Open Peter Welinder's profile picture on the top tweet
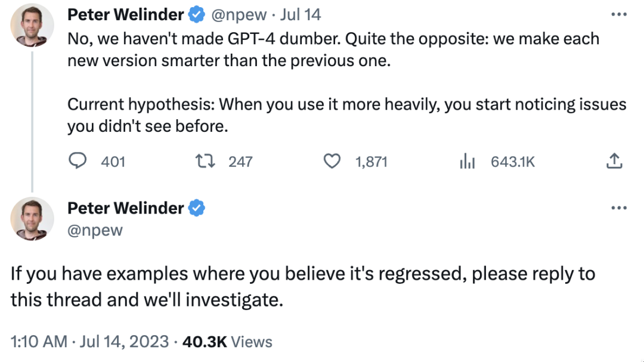This screenshot has width=644, height=362. click(x=32, y=25)
